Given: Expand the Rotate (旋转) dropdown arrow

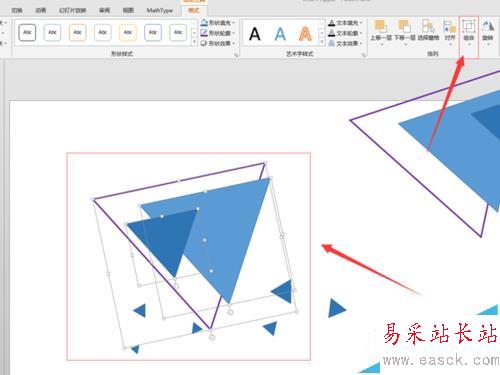Looking at the screenshot, I should point(488,44).
